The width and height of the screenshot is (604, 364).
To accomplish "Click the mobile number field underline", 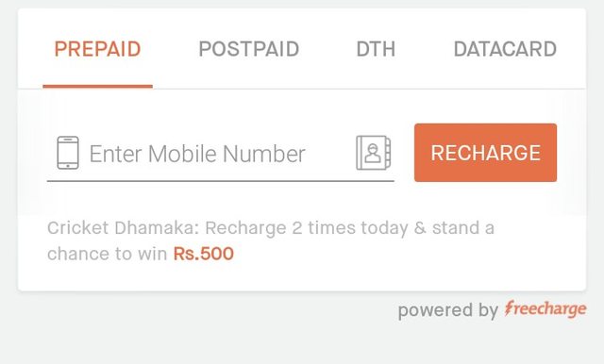I will [220, 180].
